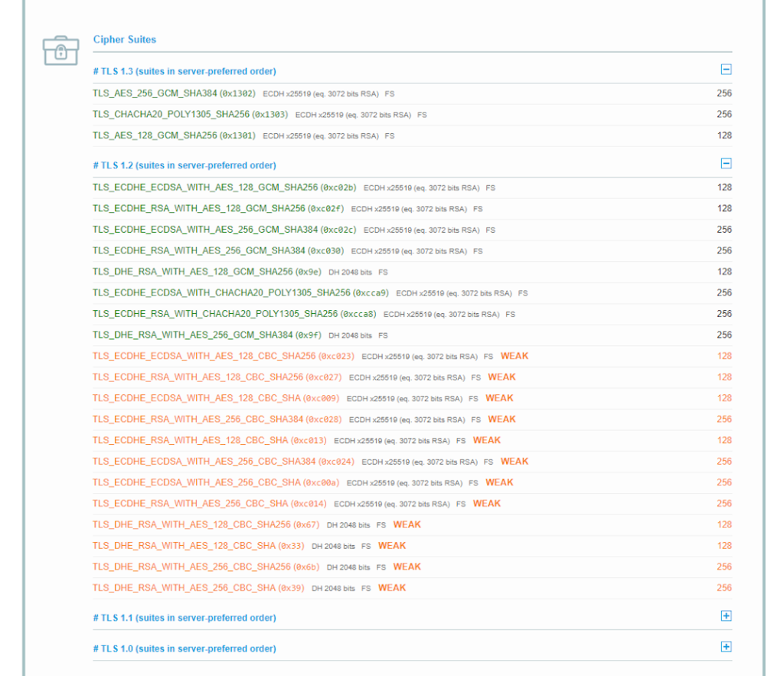Collapse the TLS 1.2 suites section

coord(726,164)
